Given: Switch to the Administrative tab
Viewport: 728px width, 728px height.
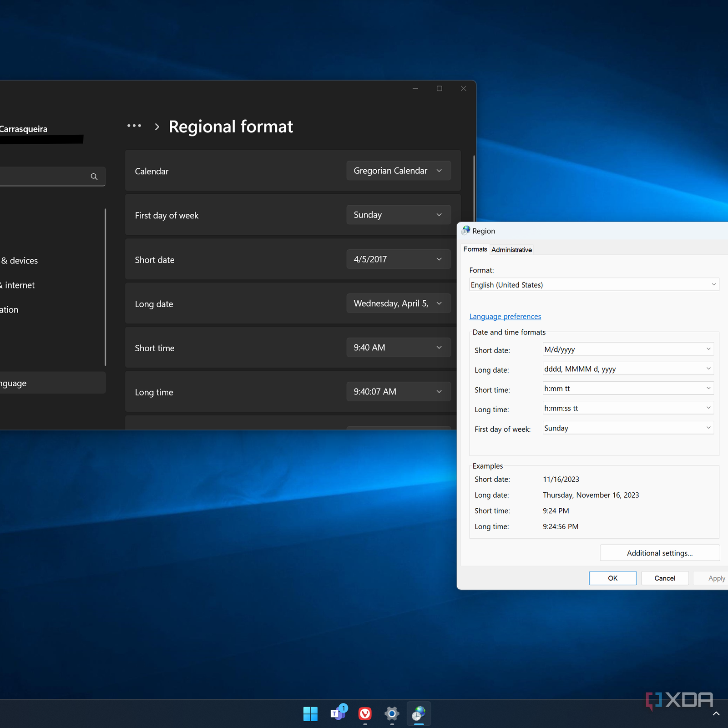Looking at the screenshot, I should 511,250.
